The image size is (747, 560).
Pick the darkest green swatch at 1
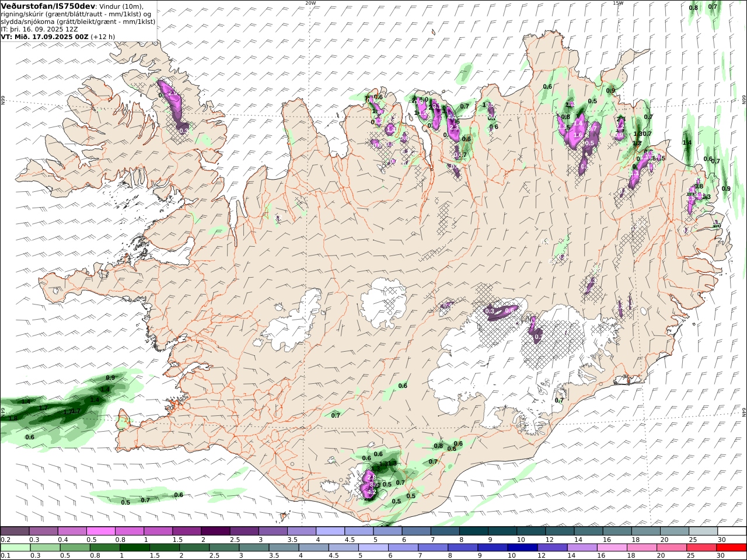click(134, 548)
